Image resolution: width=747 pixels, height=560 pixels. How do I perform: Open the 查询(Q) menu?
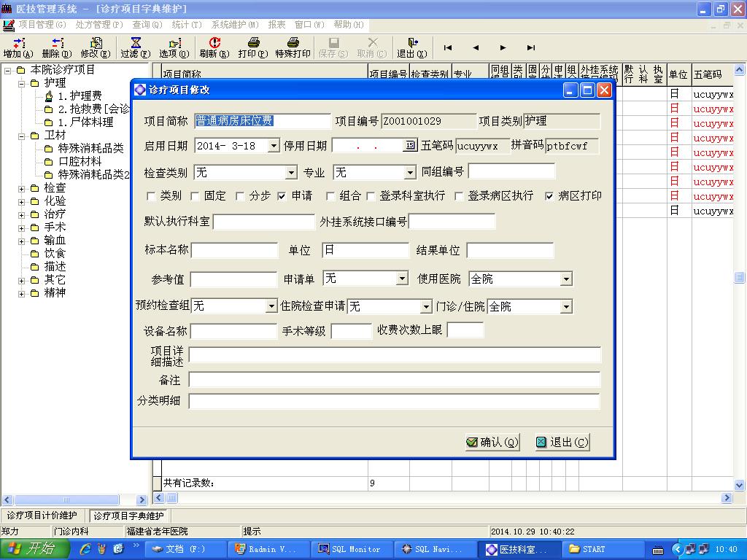(147, 24)
